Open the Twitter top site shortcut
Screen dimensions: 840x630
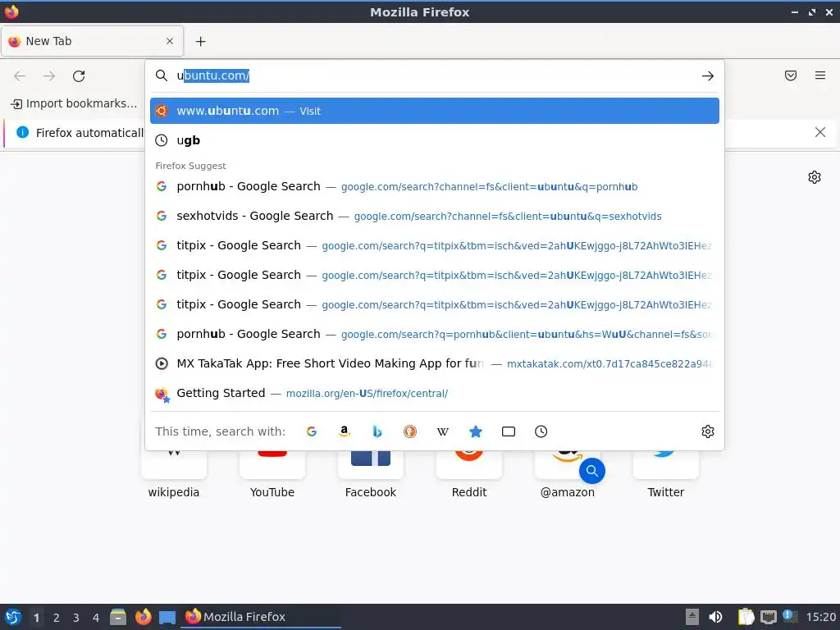(x=666, y=474)
